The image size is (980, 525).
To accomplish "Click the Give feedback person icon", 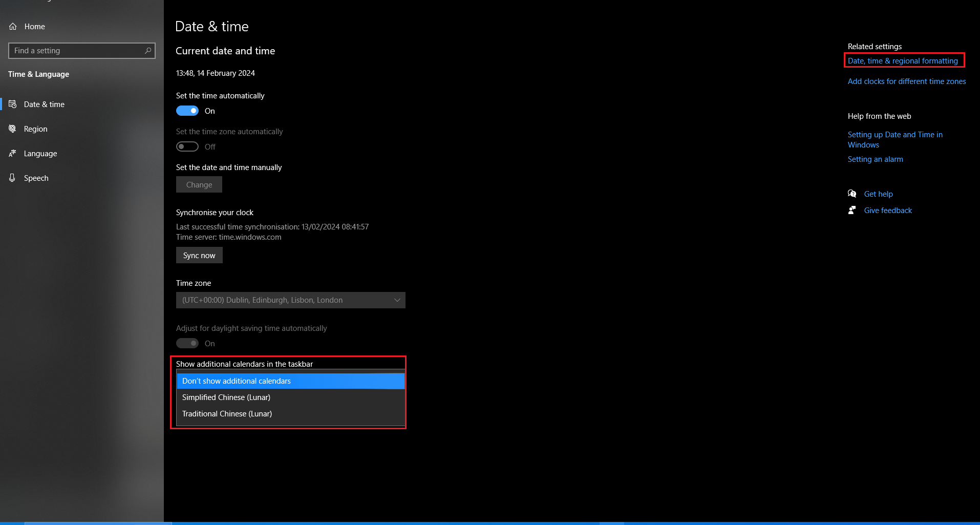I will [x=852, y=210].
